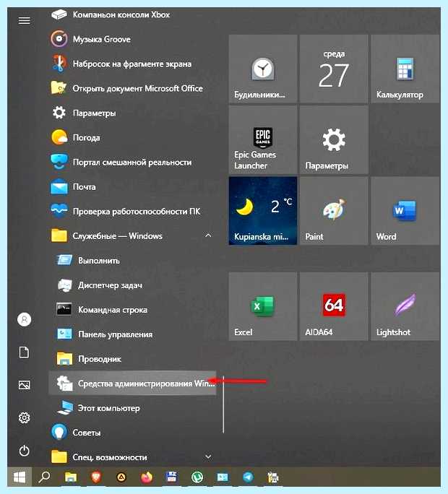Viewport: 448px width, 494px height.
Task: Open Pictures from the Start sidebar
Action: [25, 385]
